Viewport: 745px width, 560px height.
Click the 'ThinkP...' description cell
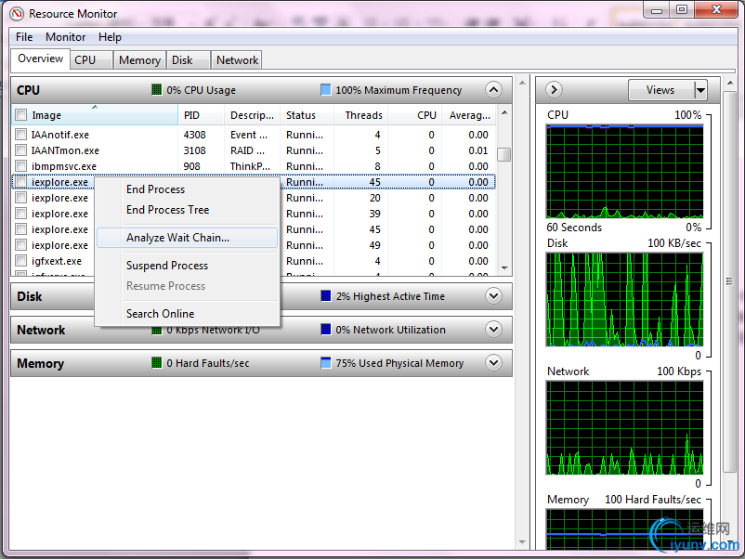pyautogui.click(x=251, y=166)
